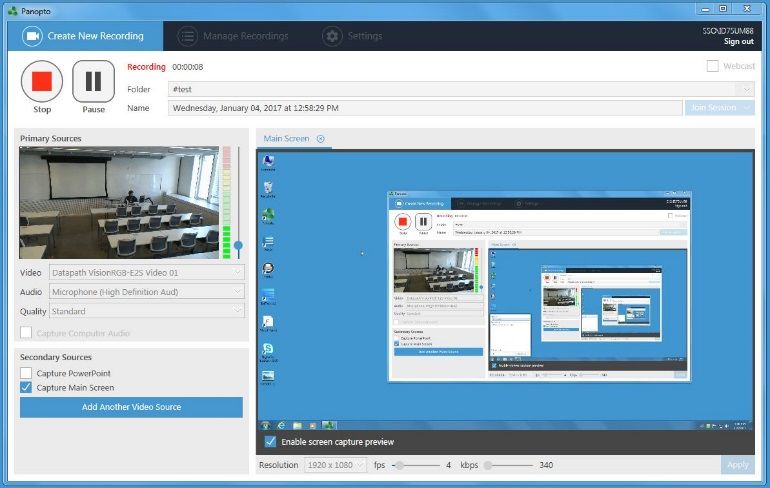Image resolution: width=770 pixels, height=488 pixels.
Task: Click the SSO\ID75UM88 username text
Action: pos(728,31)
